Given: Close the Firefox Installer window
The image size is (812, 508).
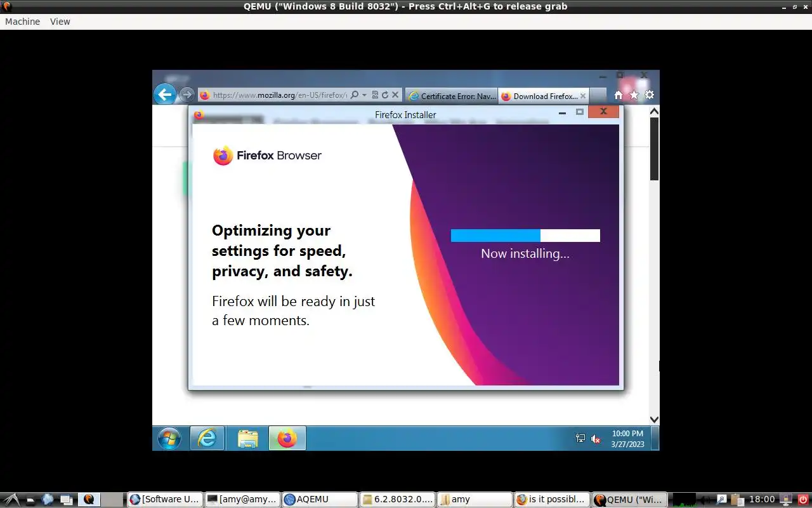Looking at the screenshot, I should click(x=603, y=112).
